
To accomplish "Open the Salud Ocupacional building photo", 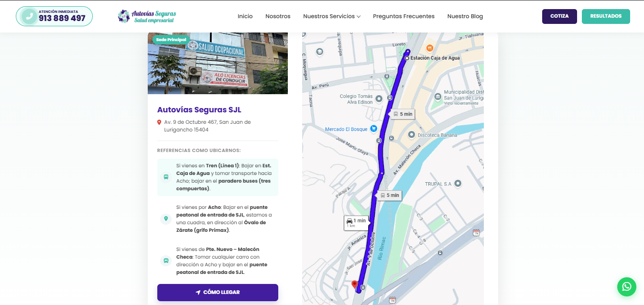I will (218, 63).
